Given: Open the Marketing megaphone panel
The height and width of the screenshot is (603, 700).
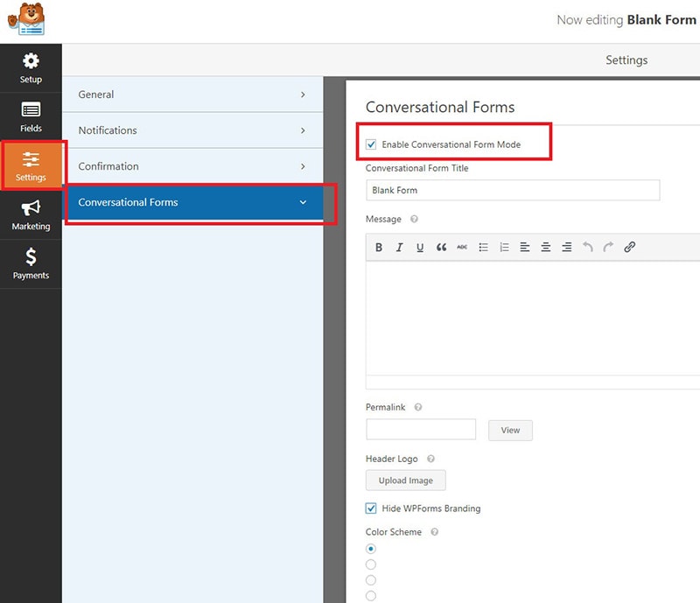Looking at the screenshot, I should 31,214.
